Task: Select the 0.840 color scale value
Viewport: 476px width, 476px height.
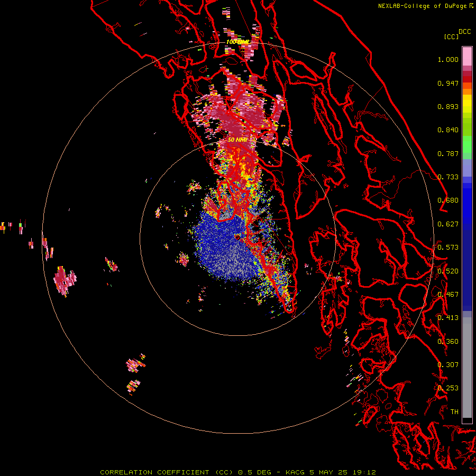Action: tap(448, 130)
